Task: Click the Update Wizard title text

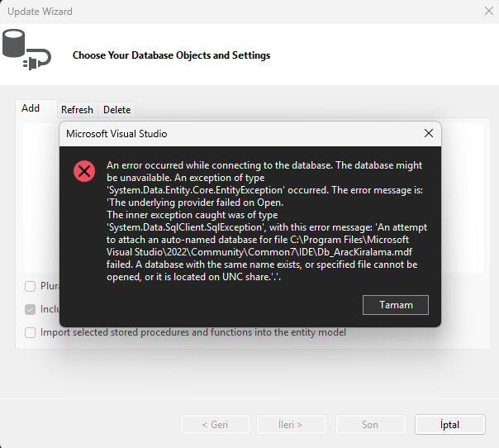Action: click(40, 12)
